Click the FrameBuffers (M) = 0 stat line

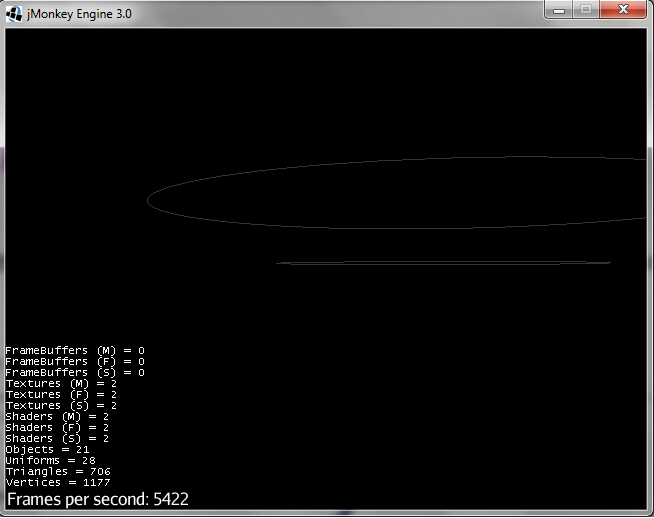pyautogui.click(x=75, y=351)
